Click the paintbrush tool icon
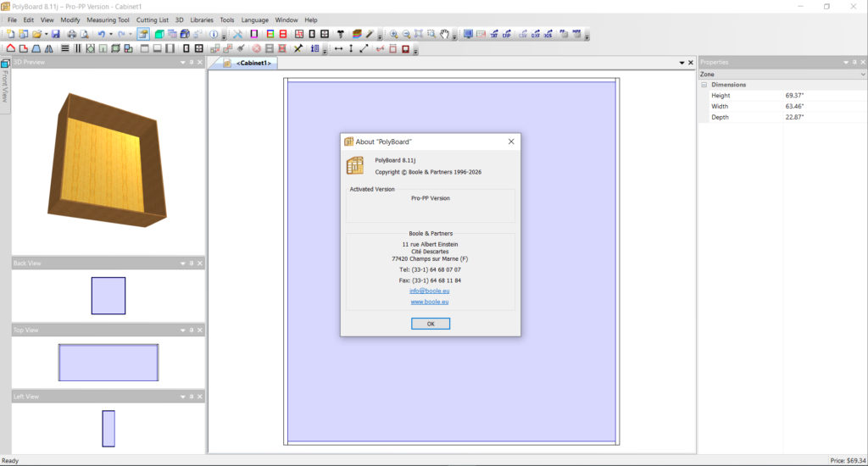 (x=241, y=48)
